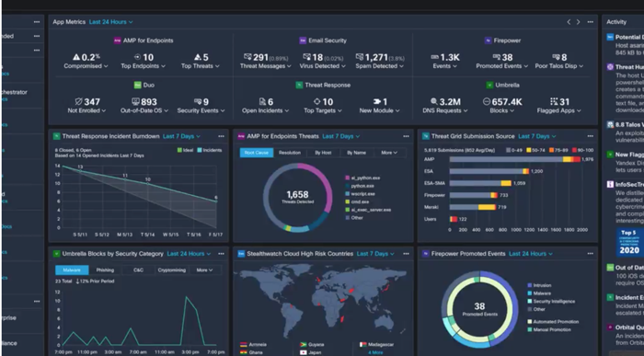The height and width of the screenshot is (356, 644).
Task: Click the 657.4K Blocks metric
Action: click(502, 105)
